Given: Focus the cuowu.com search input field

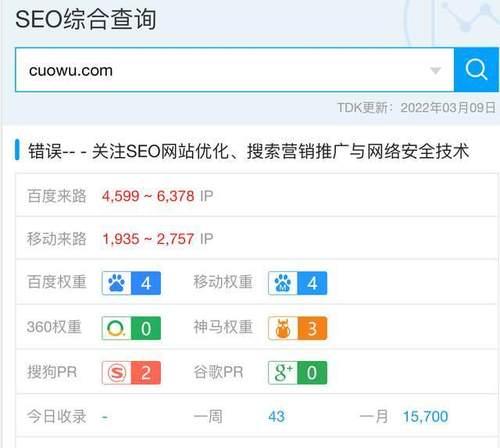Looking at the screenshot, I should [x=235, y=70].
